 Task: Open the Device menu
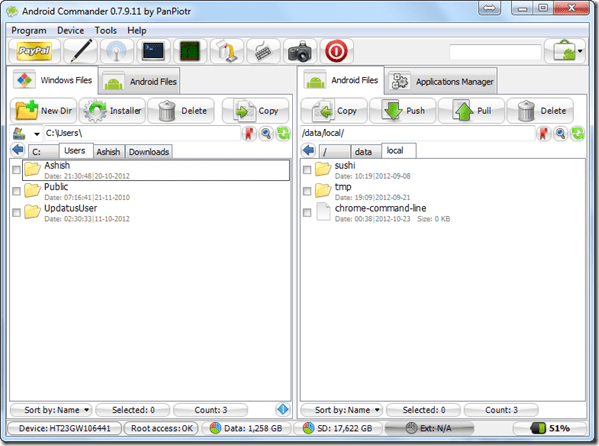(70, 31)
